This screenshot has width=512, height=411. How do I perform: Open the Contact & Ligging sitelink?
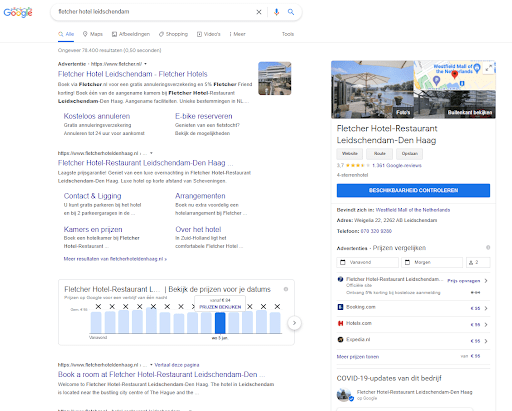tap(92, 196)
